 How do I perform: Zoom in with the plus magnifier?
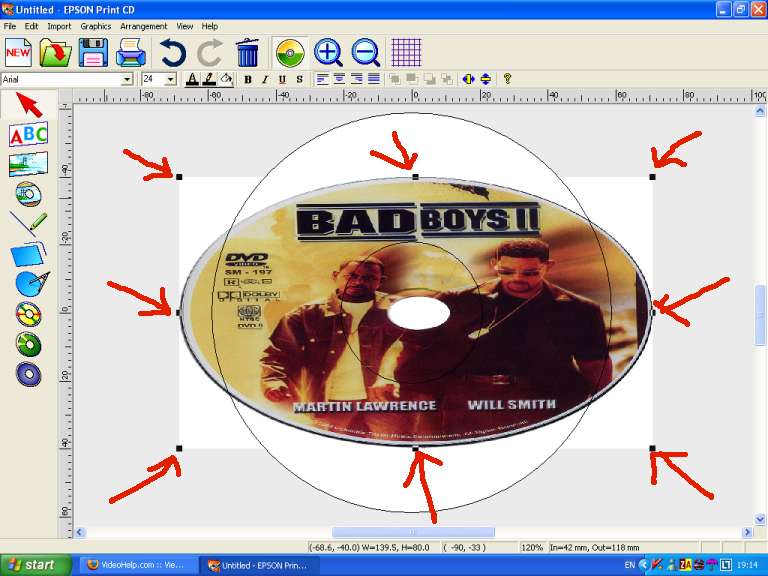[328, 52]
